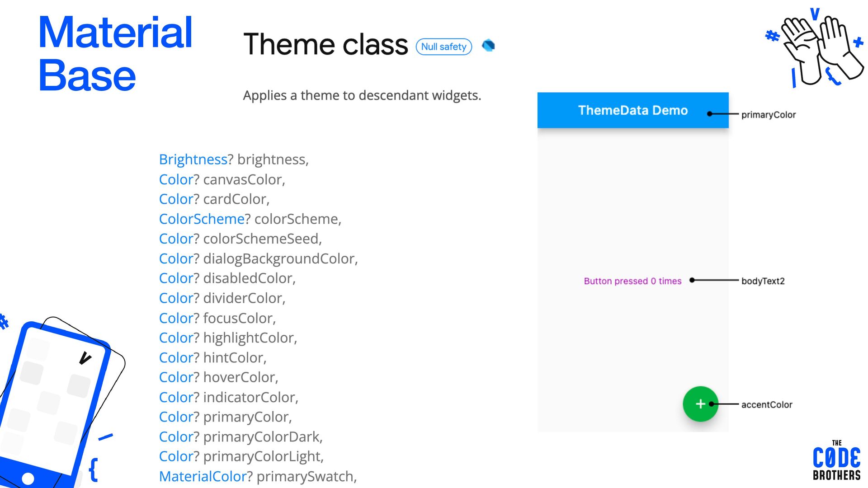Click the Material Base title
The height and width of the screenshot is (488, 868).
point(116,53)
